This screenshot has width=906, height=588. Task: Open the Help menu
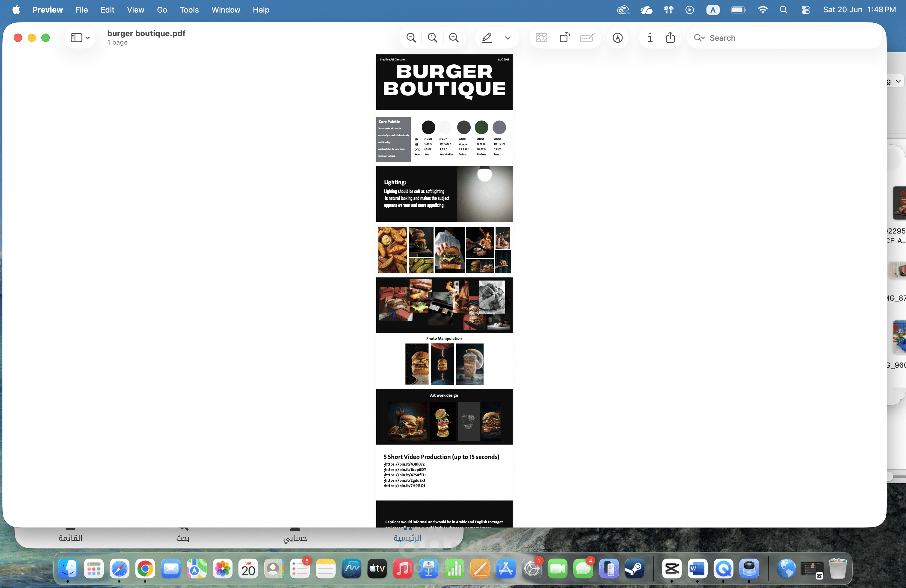point(261,10)
